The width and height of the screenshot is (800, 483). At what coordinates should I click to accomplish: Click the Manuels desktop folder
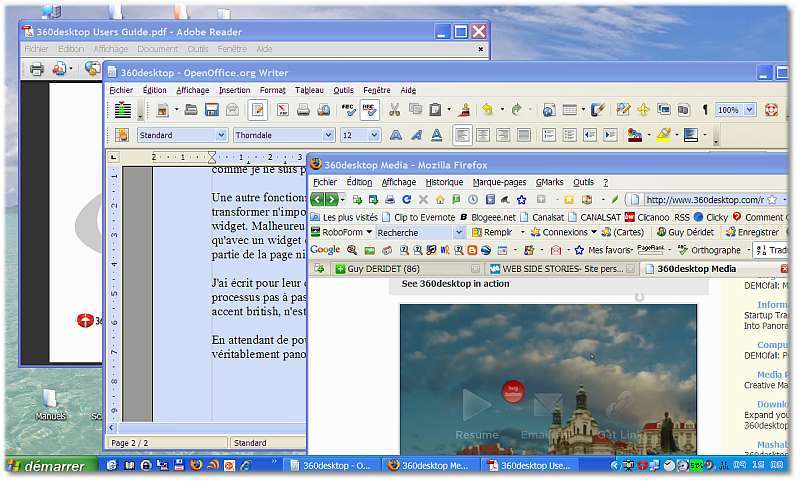pyautogui.click(x=50, y=404)
